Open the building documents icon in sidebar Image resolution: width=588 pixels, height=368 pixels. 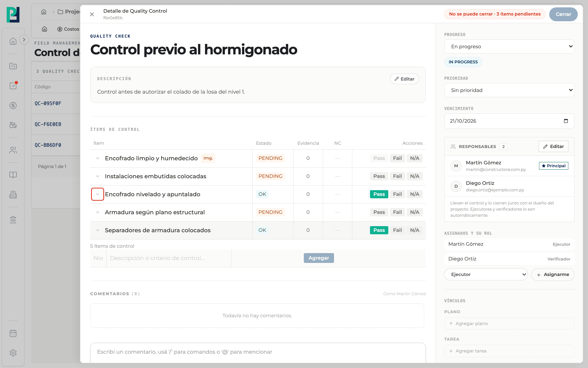pyautogui.click(x=13, y=194)
